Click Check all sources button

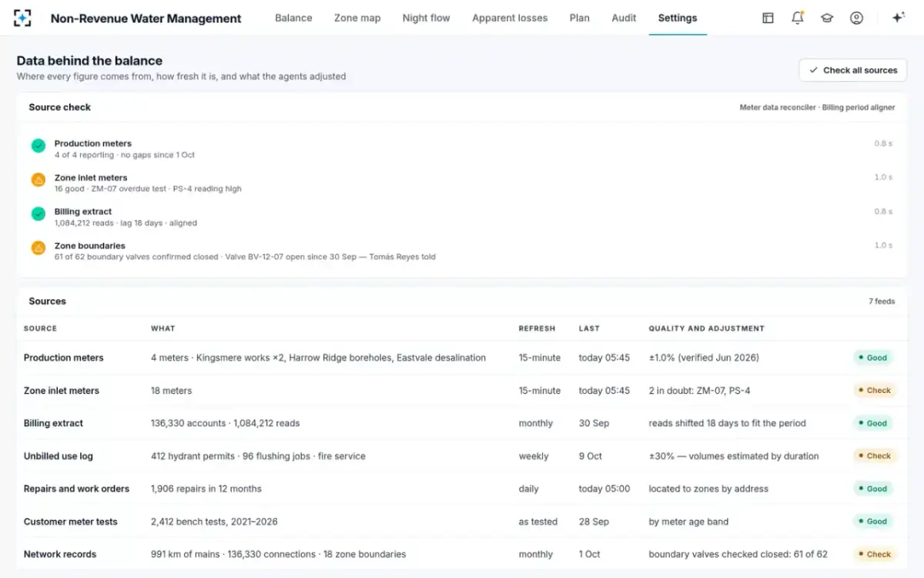pos(852,70)
